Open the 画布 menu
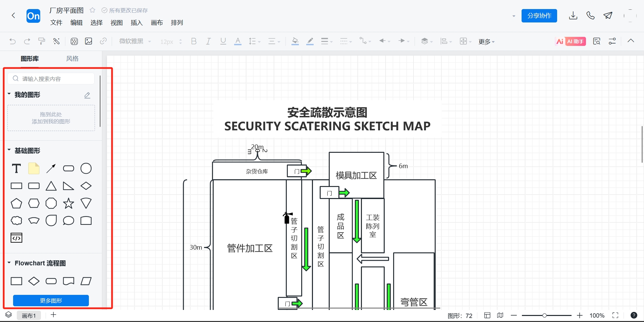The height and width of the screenshot is (322, 644). [x=157, y=22]
